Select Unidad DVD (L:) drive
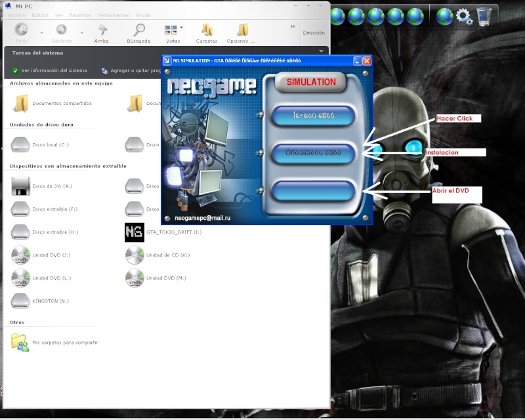525x420 pixels. tap(41, 278)
